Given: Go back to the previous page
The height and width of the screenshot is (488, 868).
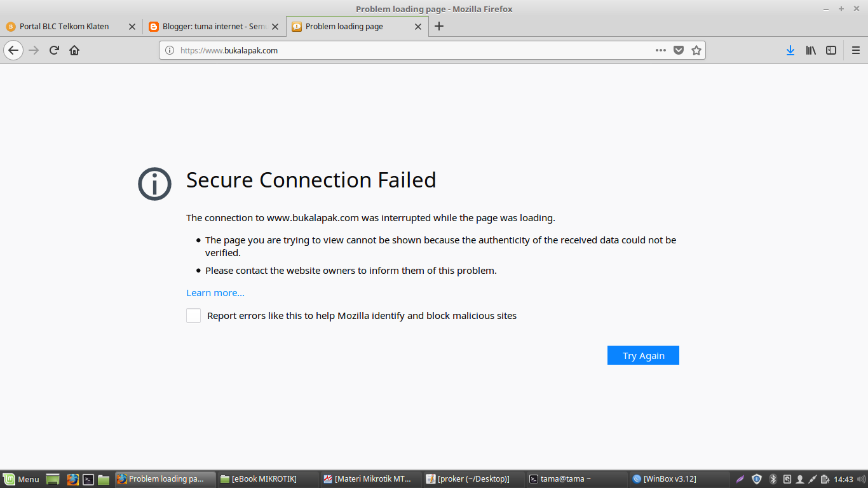Looking at the screenshot, I should point(13,50).
